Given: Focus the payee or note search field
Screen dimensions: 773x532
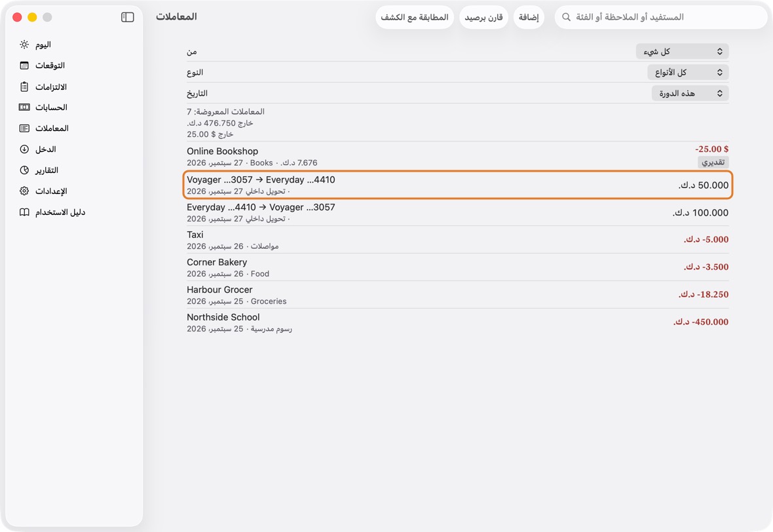Looking at the screenshot, I should [x=661, y=17].
